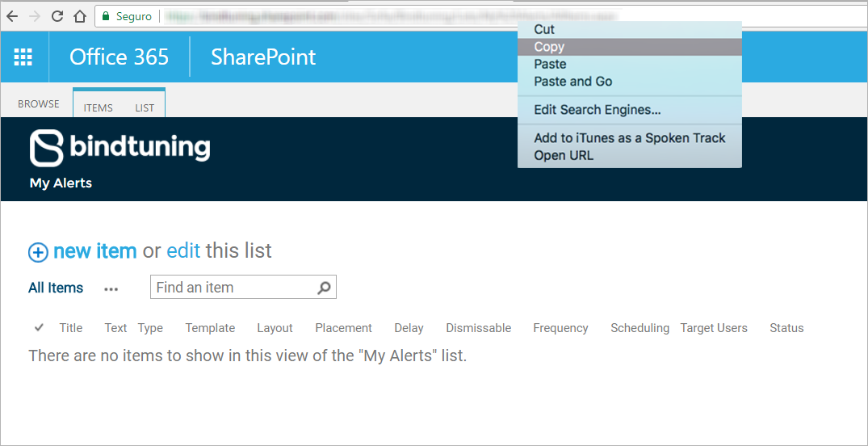Sort by the Text column header

(115, 328)
